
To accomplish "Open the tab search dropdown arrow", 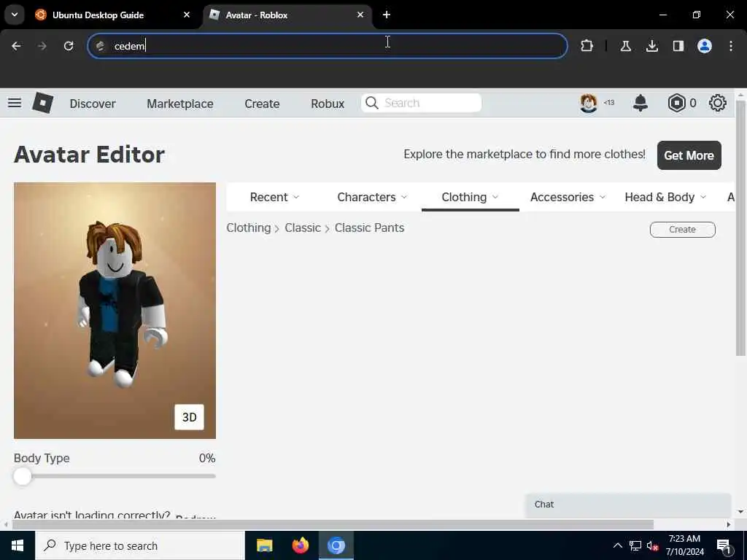I will [15, 15].
